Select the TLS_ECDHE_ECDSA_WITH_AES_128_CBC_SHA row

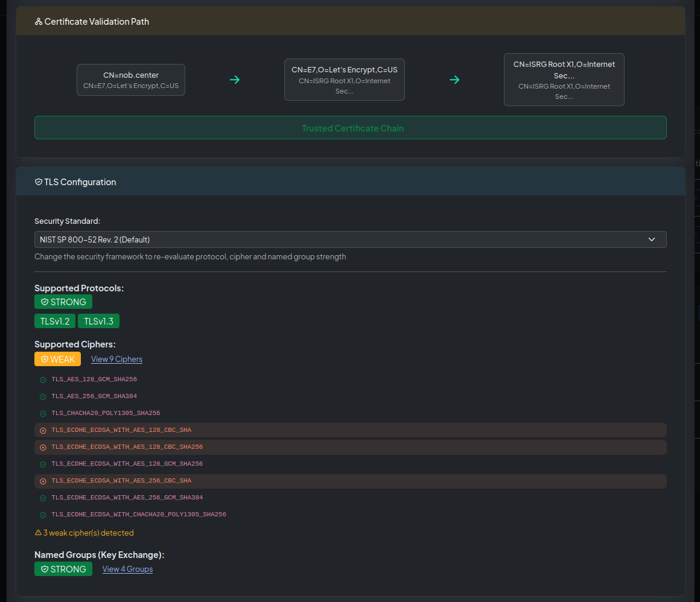(x=351, y=430)
